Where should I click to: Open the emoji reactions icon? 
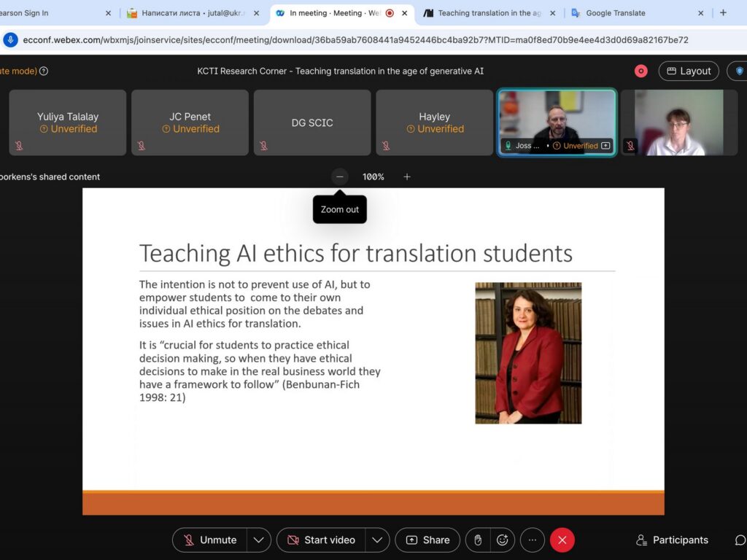(x=502, y=540)
